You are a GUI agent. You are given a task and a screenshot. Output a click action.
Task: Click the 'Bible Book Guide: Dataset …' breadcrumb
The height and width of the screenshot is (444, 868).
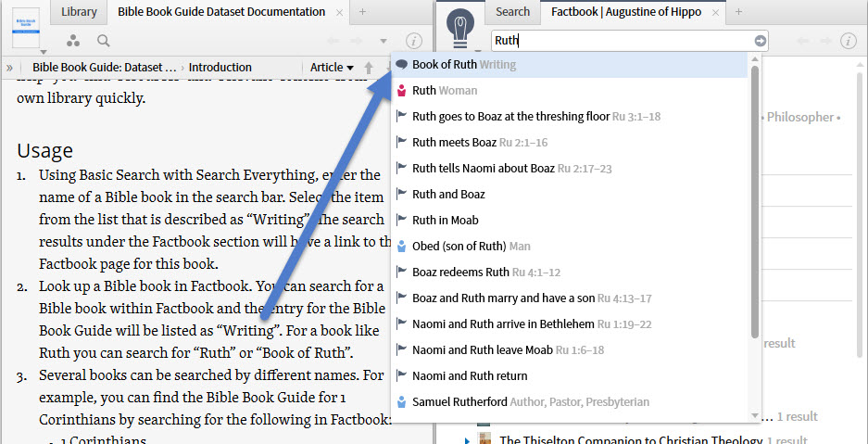pyautogui.click(x=105, y=68)
